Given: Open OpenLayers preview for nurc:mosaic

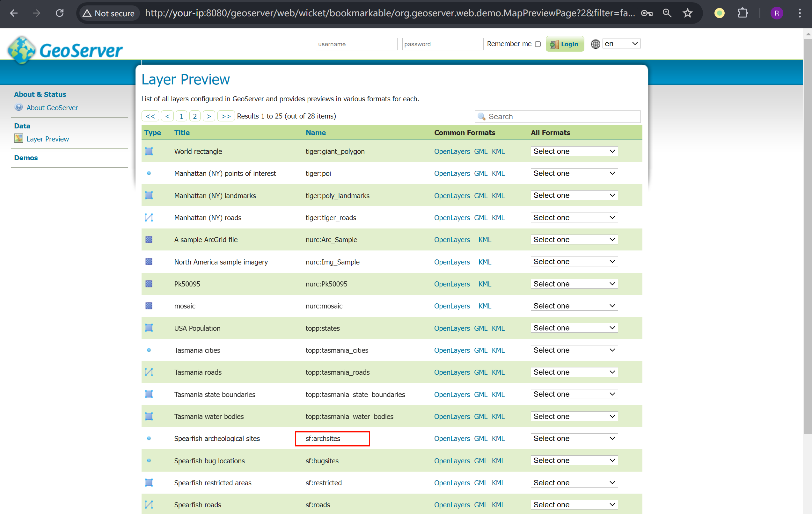Looking at the screenshot, I should click(452, 306).
